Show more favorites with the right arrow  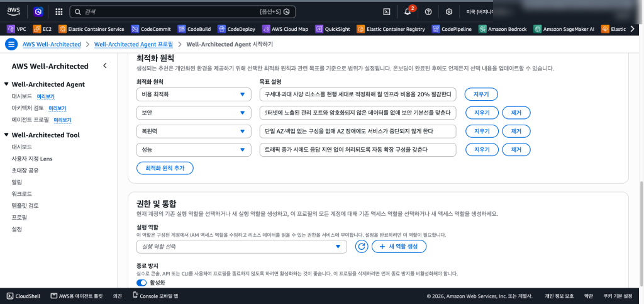632,29
